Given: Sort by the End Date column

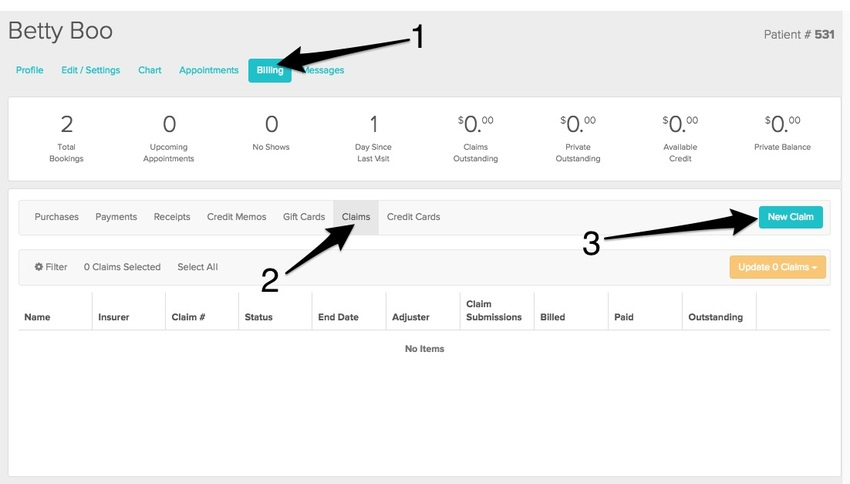Looking at the screenshot, I should [x=338, y=317].
